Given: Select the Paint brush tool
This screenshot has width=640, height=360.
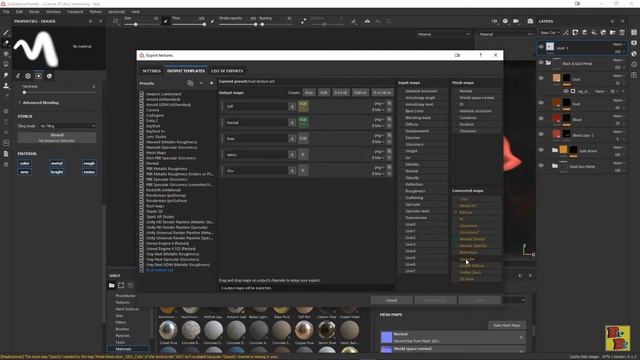Looking at the screenshot, I should 6,32.
